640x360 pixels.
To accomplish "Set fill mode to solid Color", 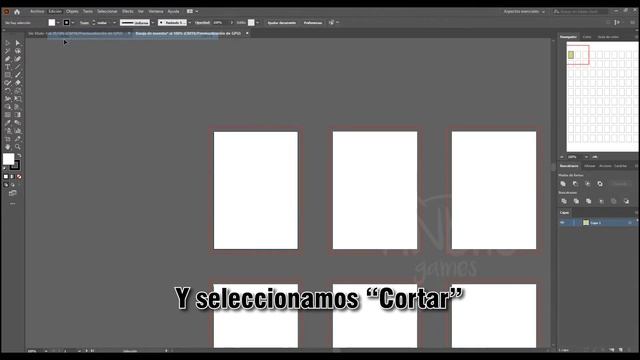I will click(x=6, y=177).
